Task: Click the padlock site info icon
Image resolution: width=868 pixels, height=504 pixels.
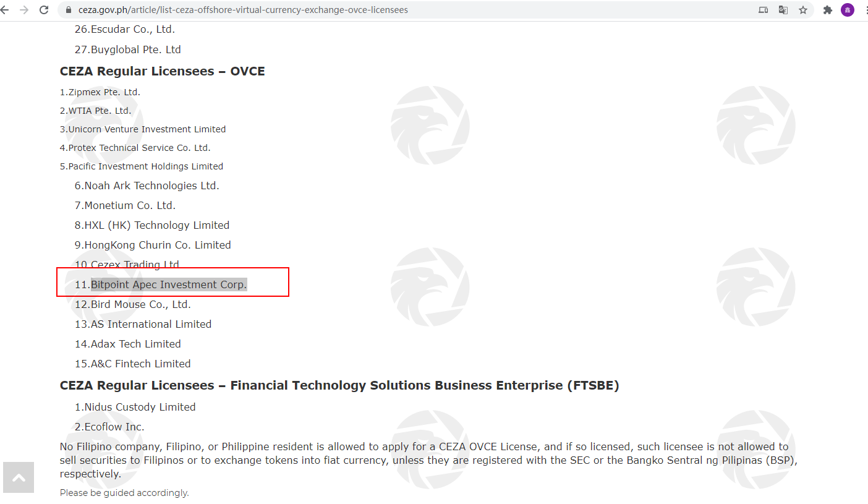Action: (x=69, y=10)
